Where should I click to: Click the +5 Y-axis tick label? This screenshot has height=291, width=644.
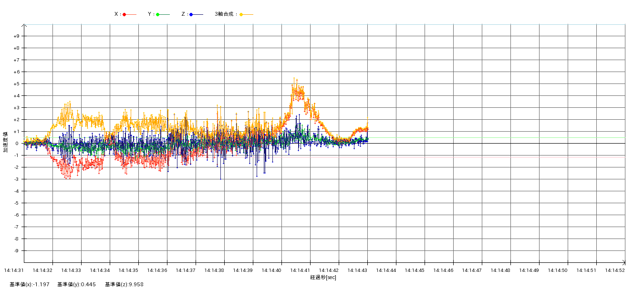[x=16, y=84]
